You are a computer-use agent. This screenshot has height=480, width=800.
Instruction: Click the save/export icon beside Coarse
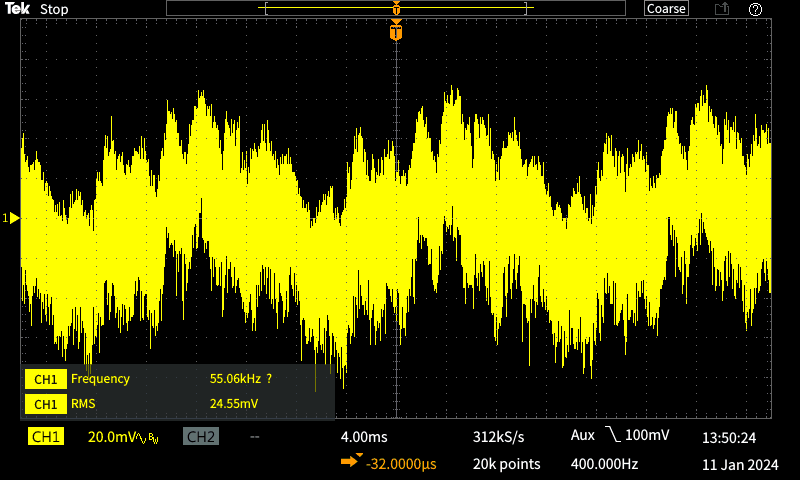point(721,9)
